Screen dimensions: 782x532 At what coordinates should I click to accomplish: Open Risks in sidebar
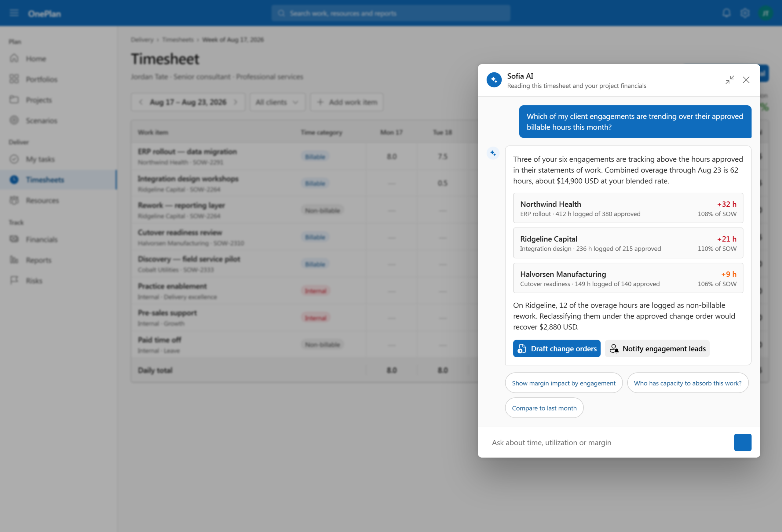point(59,281)
